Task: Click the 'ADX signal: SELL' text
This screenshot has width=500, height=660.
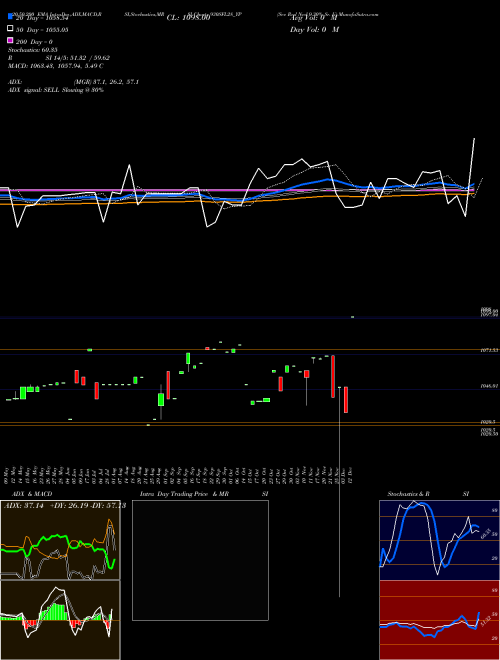Action: [34, 90]
